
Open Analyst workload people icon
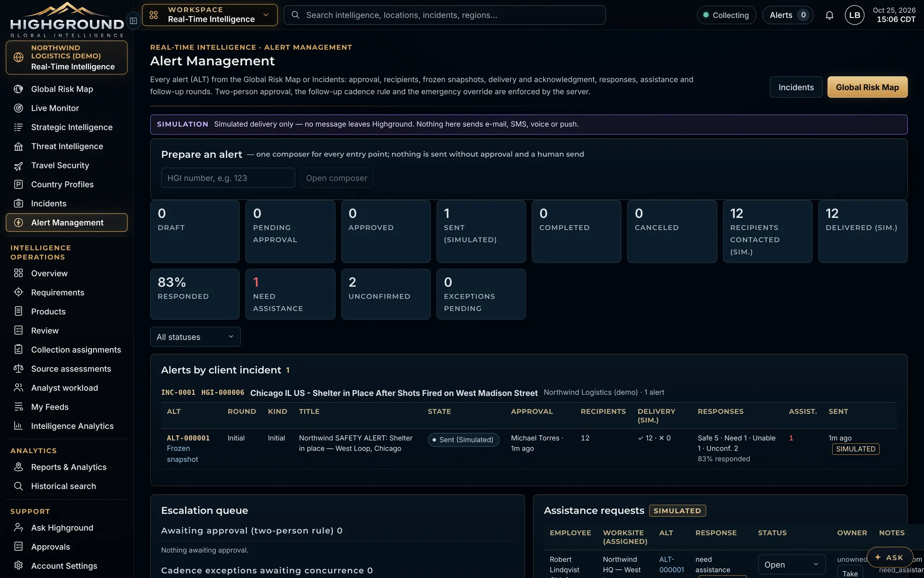[x=18, y=387]
